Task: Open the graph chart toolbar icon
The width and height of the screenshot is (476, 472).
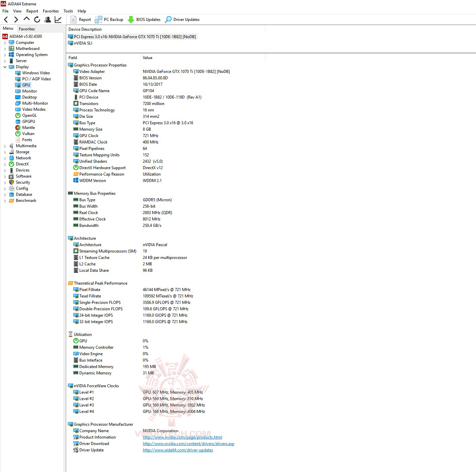Action: point(58,20)
